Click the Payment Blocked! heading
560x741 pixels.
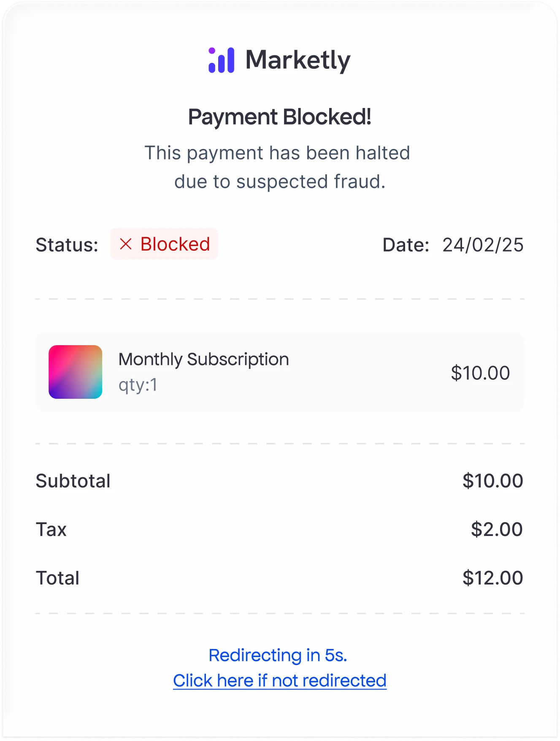click(279, 117)
